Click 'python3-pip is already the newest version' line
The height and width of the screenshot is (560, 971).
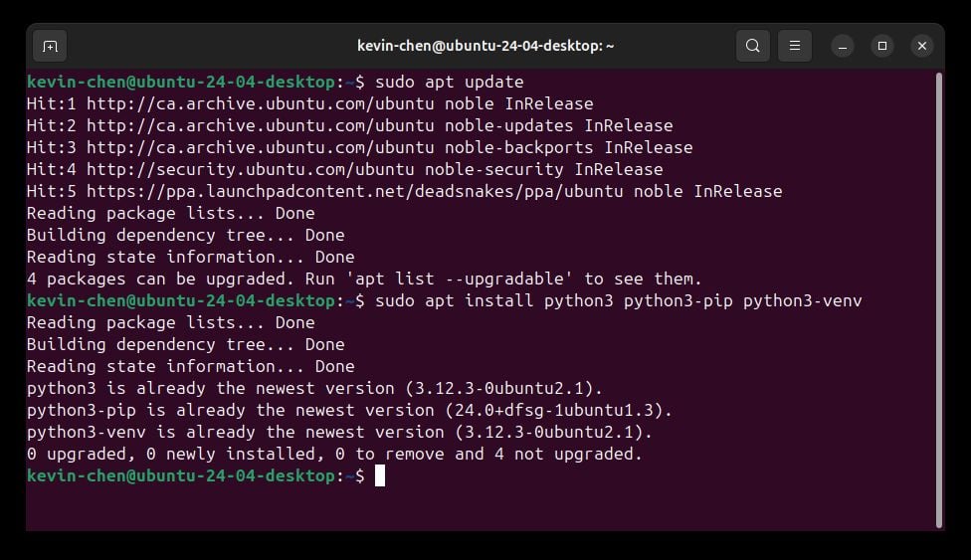click(x=349, y=410)
